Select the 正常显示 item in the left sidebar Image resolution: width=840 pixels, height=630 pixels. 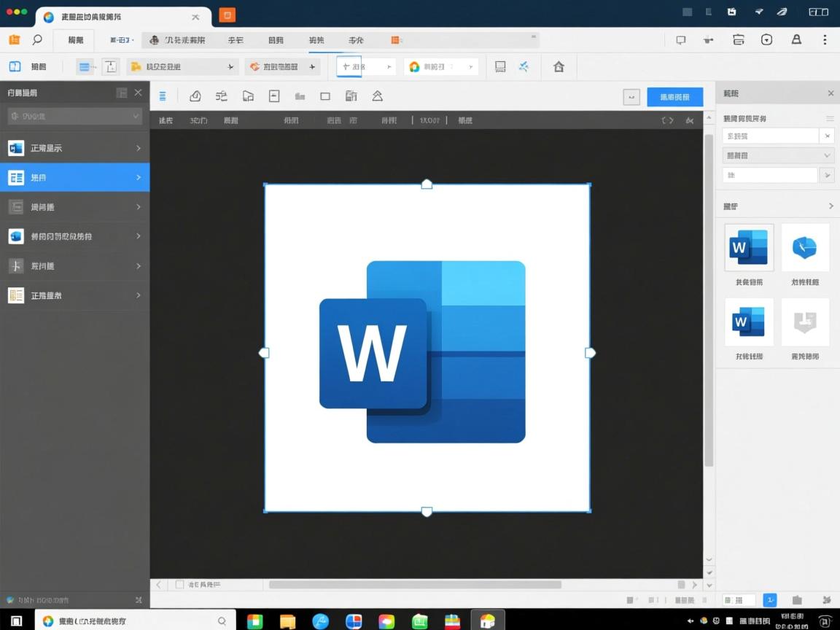point(74,148)
